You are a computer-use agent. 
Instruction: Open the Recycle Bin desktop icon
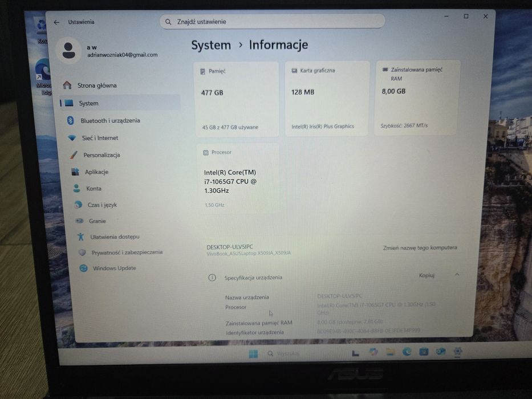click(x=41, y=31)
